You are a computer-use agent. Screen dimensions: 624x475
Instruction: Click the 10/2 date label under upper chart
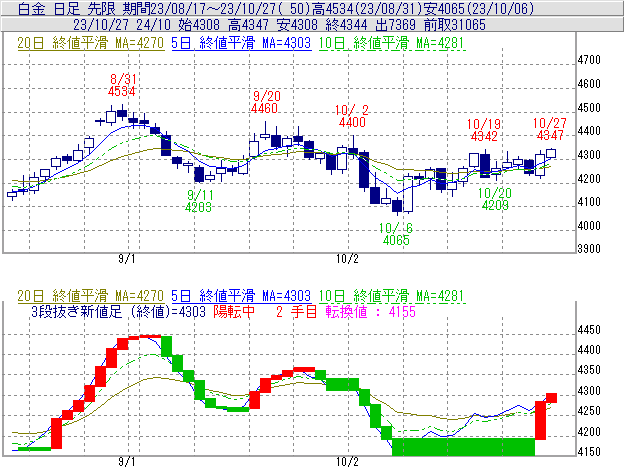(347, 259)
